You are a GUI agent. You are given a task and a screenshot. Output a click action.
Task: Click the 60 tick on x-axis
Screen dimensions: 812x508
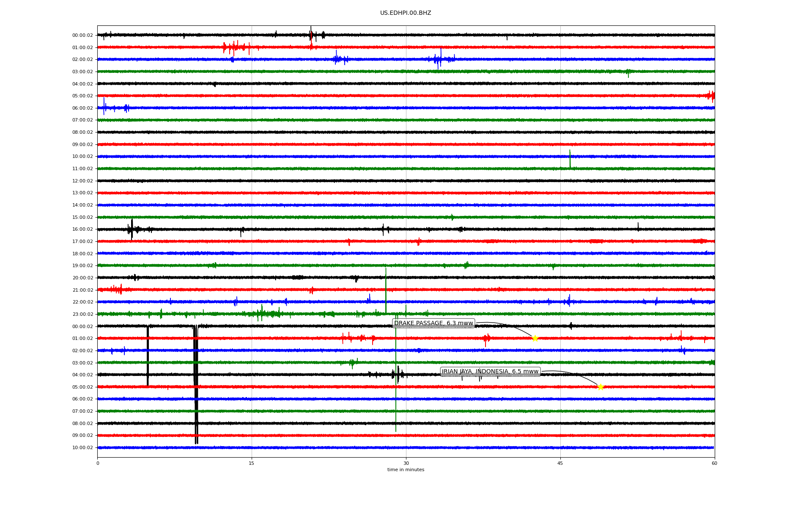point(714,463)
